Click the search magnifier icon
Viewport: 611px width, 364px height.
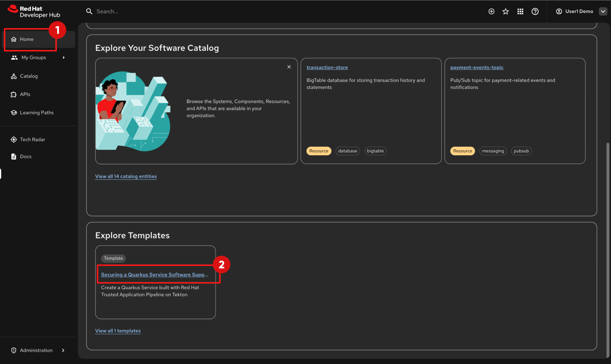pos(89,11)
